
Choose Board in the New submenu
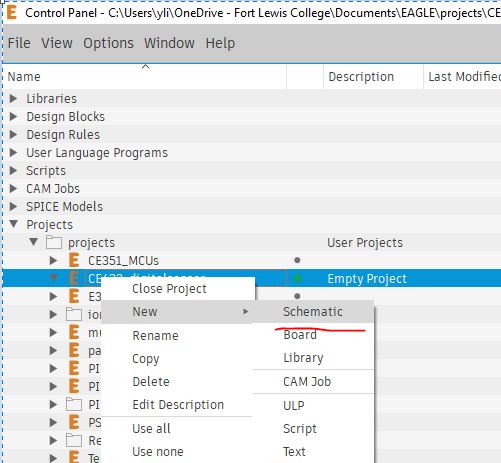tap(300, 334)
